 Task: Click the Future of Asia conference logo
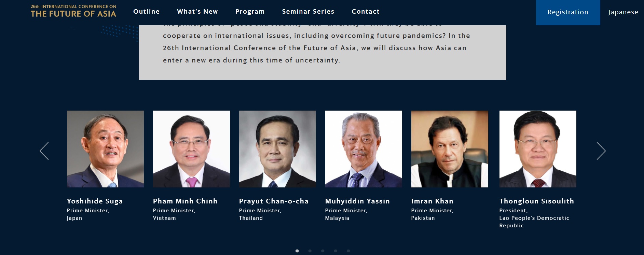73,11
